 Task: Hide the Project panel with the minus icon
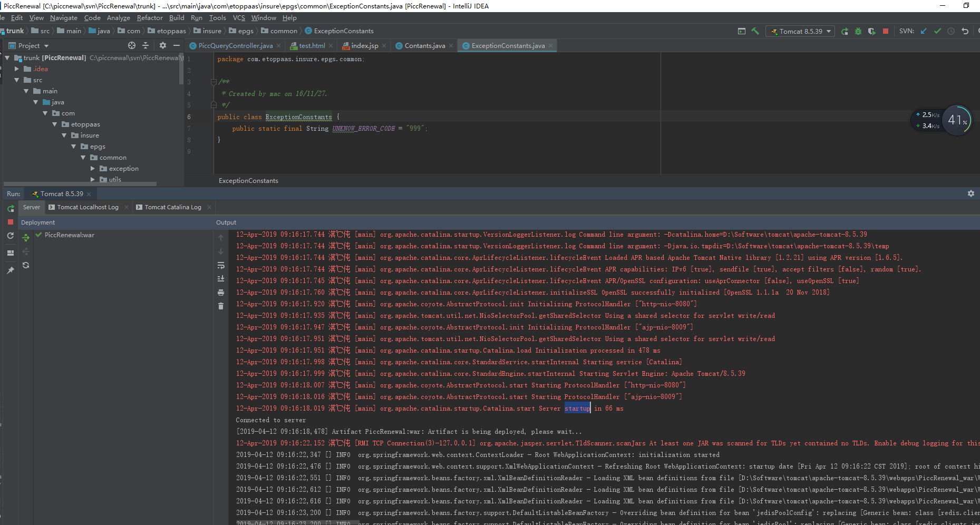tap(177, 45)
